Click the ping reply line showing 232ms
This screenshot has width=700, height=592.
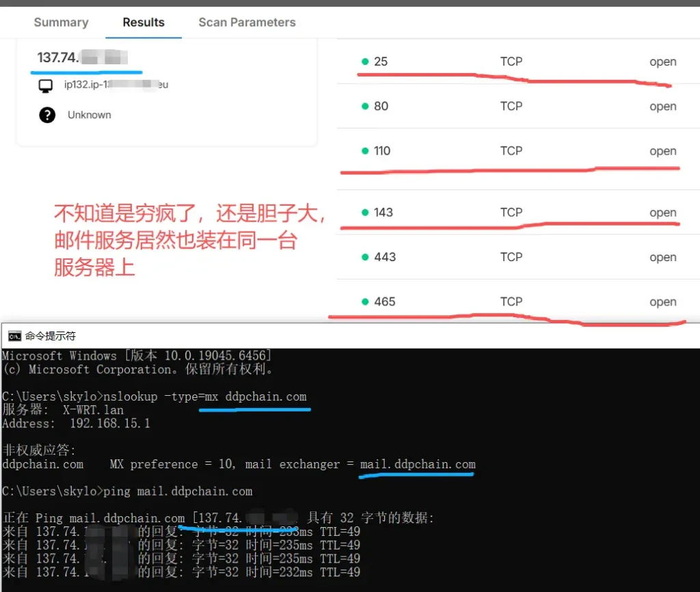pyautogui.click(x=181, y=572)
